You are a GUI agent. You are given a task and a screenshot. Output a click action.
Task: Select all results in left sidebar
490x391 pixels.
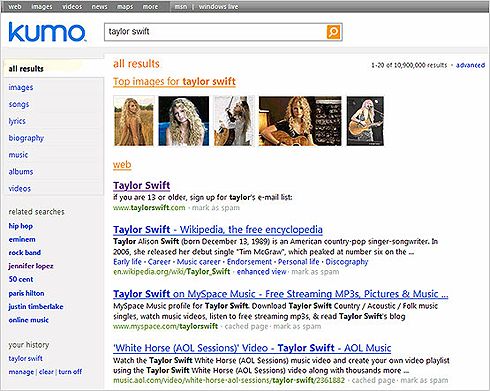click(x=26, y=69)
